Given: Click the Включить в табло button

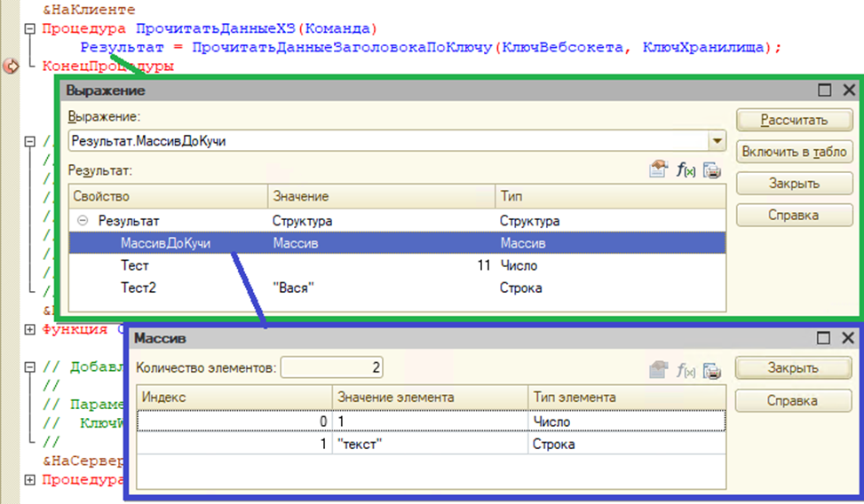Looking at the screenshot, I should tap(794, 152).
